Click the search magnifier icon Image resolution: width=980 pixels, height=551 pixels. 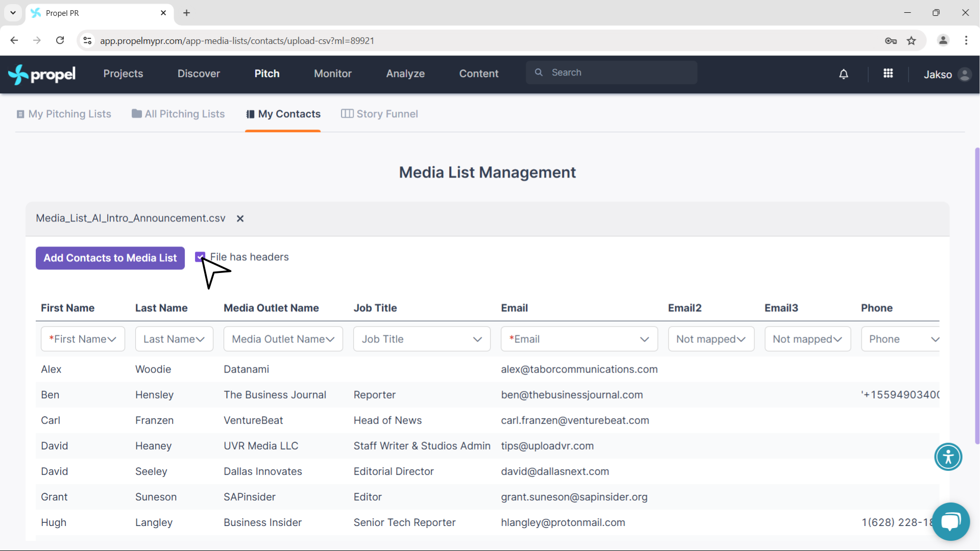pyautogui.click(x=538, y=72)
